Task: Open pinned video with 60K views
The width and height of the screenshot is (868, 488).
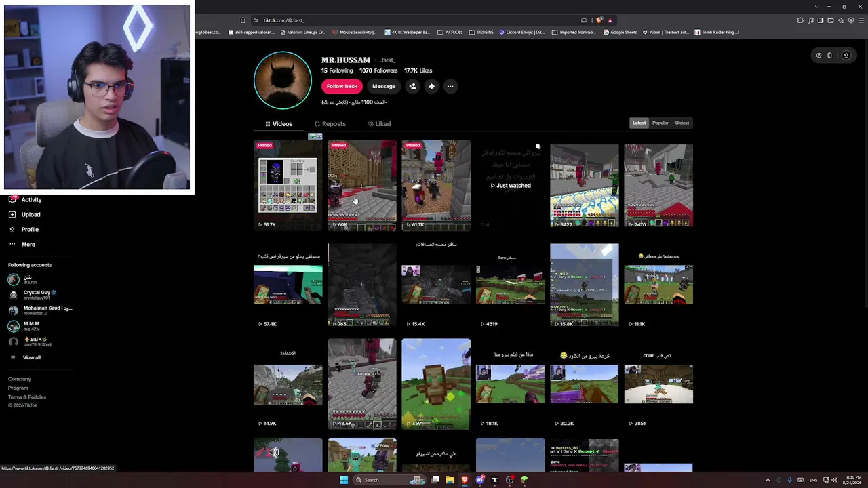Action: (x=362, y=185)
